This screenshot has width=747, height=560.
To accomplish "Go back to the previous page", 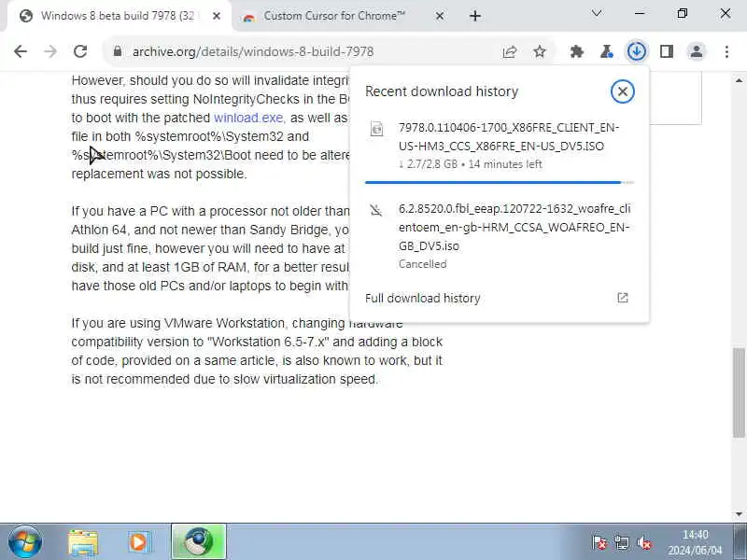I will point(21,51).
